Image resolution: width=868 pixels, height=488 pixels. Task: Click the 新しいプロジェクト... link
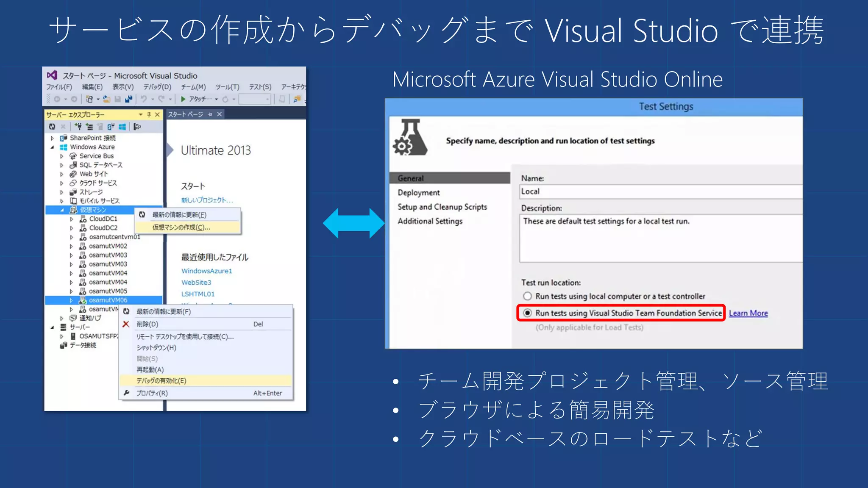207,200
